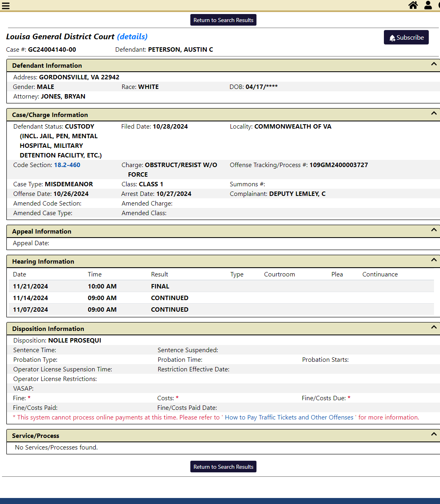Image resolution: width=440 pixels, height=504 pixels.
Task: Click offense tracking number 109GM2400003727
Action: coord(339,165)
